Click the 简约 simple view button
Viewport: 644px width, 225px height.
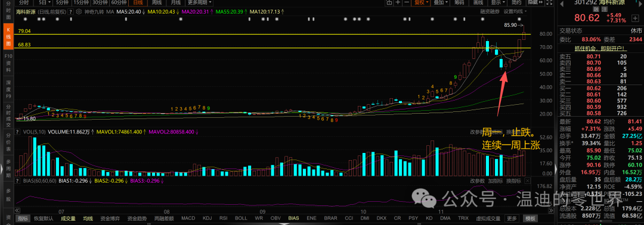click(x=516, y=2)
